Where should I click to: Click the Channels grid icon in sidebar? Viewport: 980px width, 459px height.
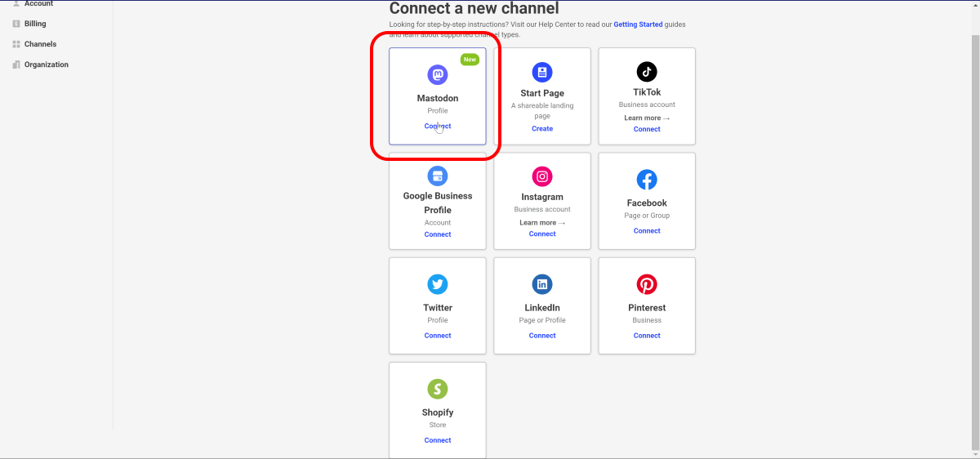click(16, 44)
